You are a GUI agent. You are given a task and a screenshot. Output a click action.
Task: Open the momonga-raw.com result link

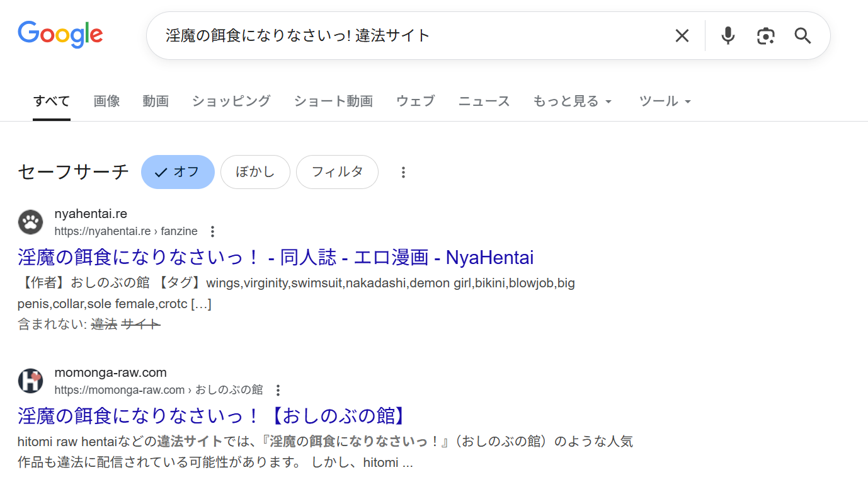[x=210, y=416]
